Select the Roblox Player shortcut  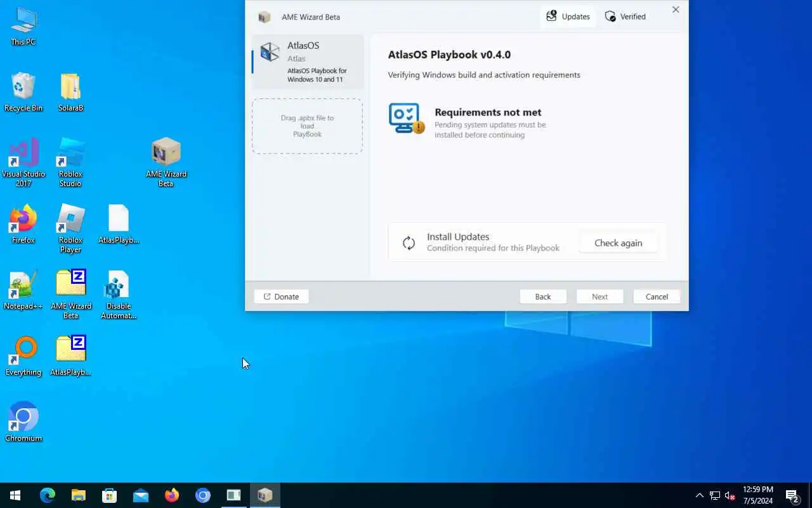coord(70,229)
